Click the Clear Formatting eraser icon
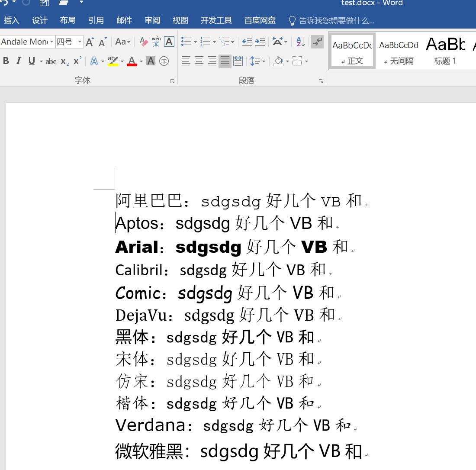The image size is (476, 470). pos(144,42)
